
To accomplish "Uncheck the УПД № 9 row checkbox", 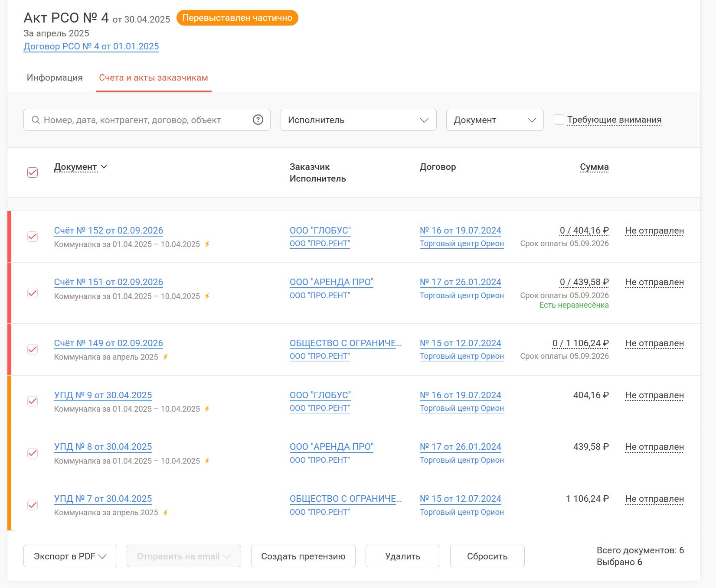I will point(33,401).
